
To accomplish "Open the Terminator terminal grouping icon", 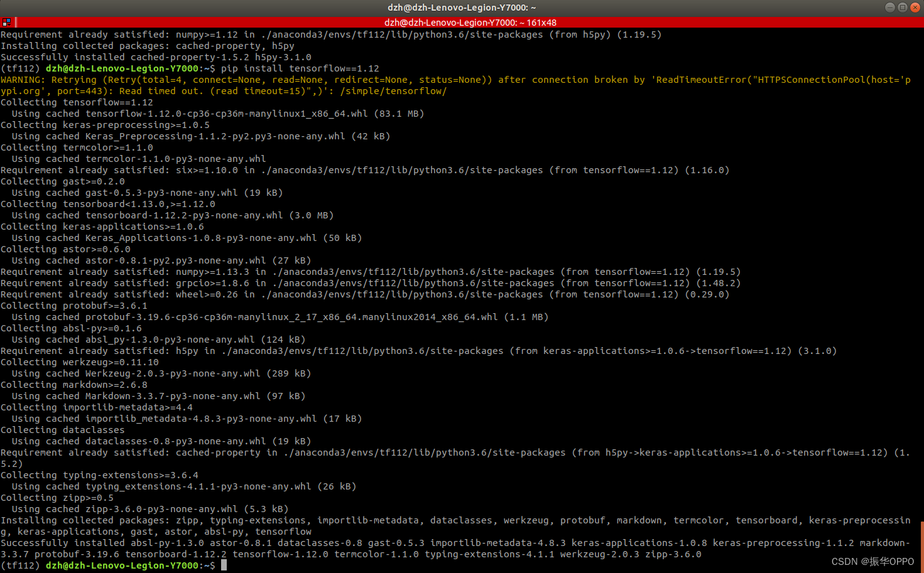I will 7,23.
